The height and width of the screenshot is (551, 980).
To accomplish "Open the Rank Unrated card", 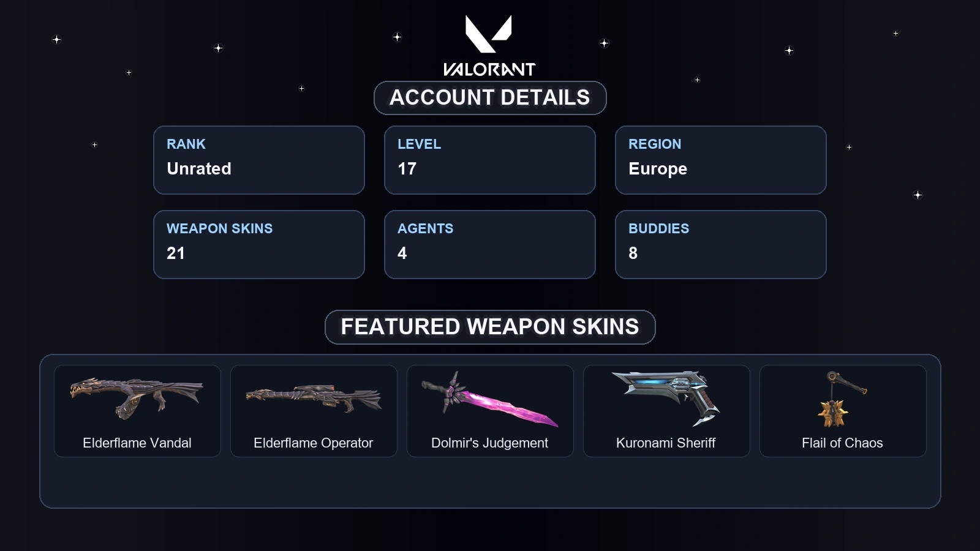I will [x=259, y=160].
